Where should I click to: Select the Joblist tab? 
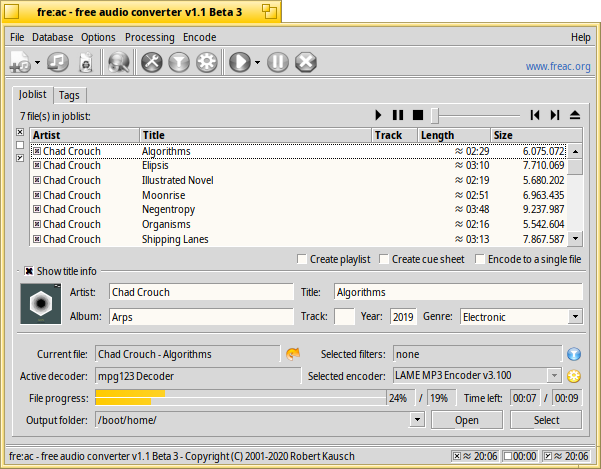[x=33, y=94]
